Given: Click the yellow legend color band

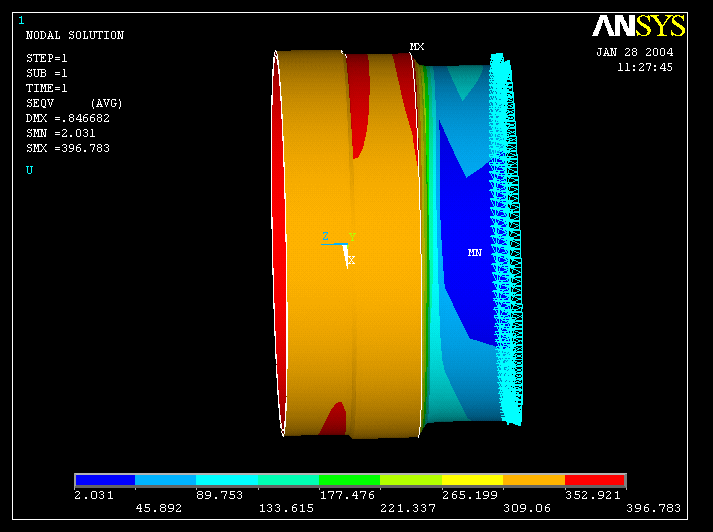Looking at the screenshot, I should pyautogui.click(x=472, y=480).
